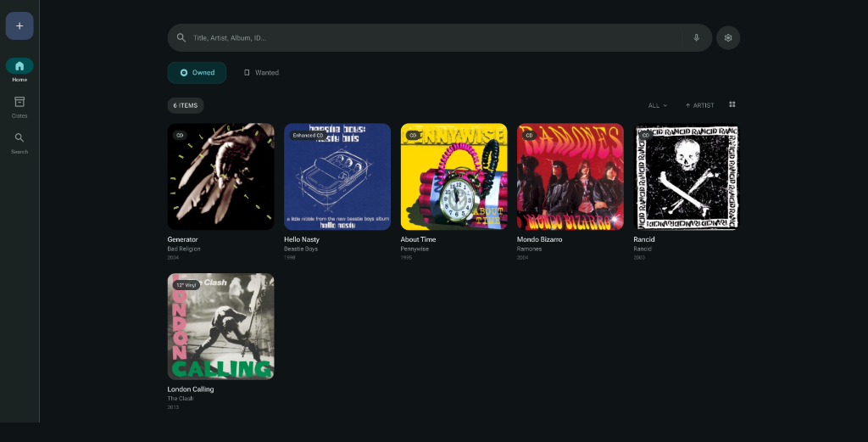The image size is (868, 442).
Task: Click the plus add button in sidebar
Action: click(x=19, y=26)
